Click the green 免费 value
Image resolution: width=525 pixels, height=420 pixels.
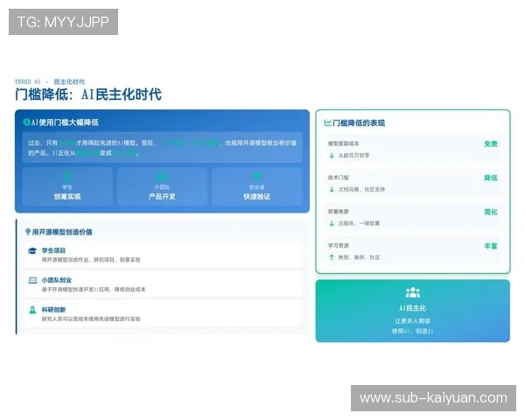coord(491,144)
